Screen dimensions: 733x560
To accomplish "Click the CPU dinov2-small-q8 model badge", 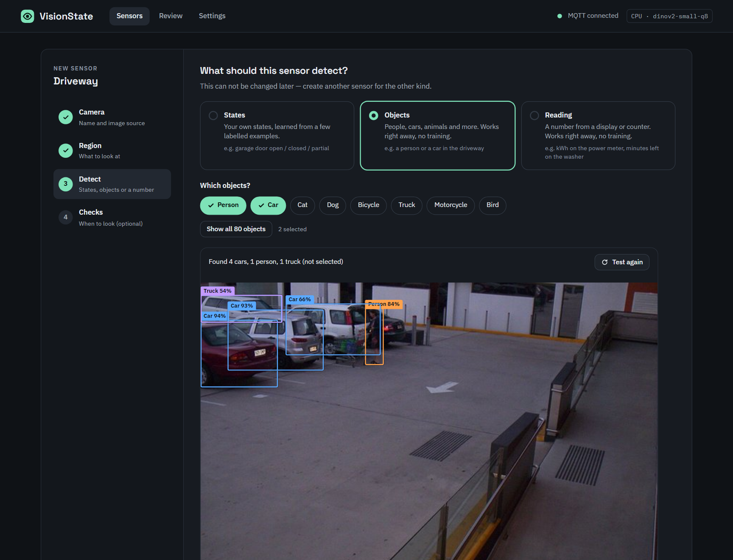I will point(669,16).
